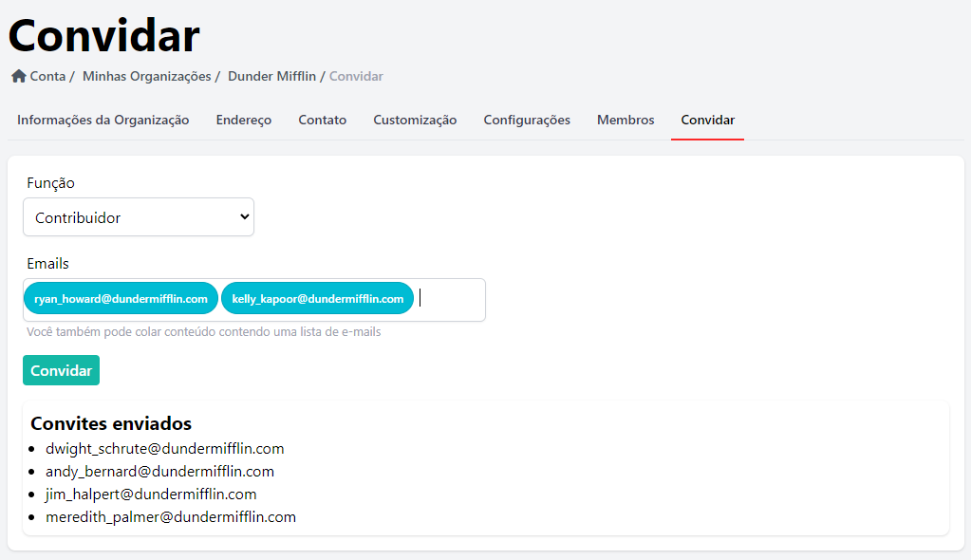Viewport: 971px width, 560px height.
Task: Open Dunder Mifflin breadcrumb link
Action: pos(271,76)
